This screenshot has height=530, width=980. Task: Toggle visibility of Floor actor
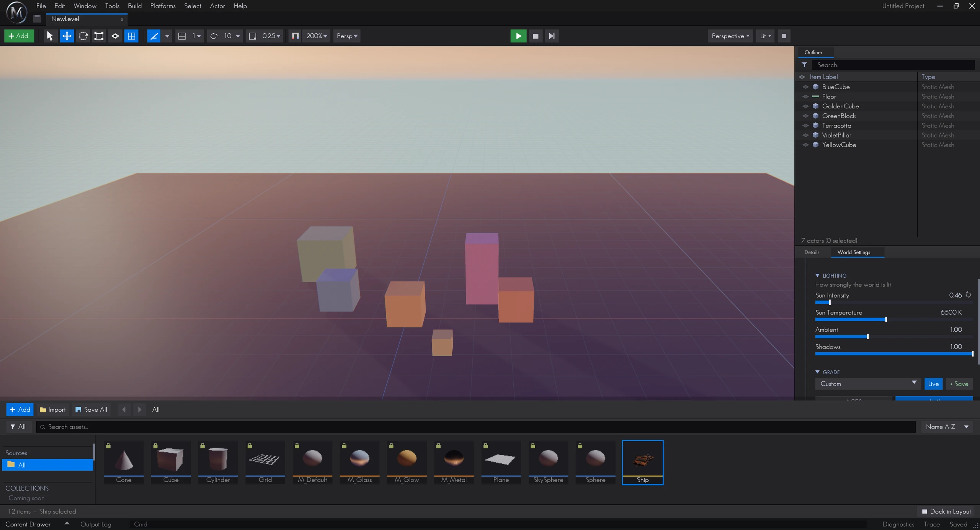coord(805,97)
